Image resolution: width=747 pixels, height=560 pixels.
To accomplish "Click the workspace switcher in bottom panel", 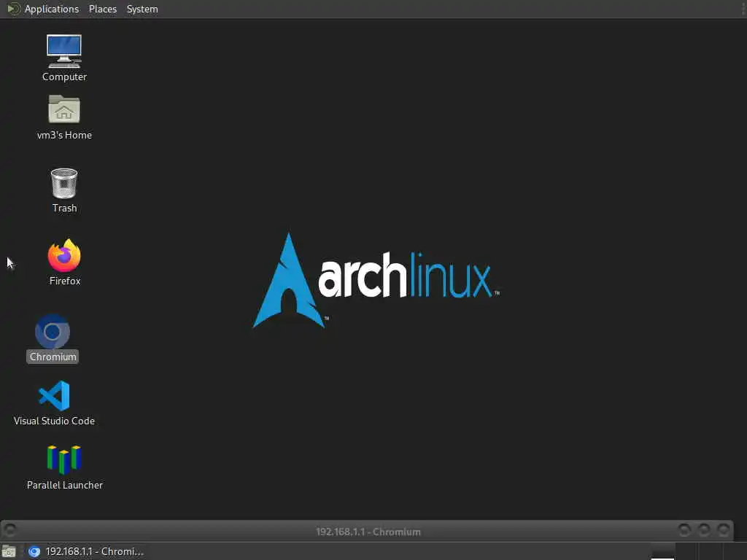I will 698,551.
